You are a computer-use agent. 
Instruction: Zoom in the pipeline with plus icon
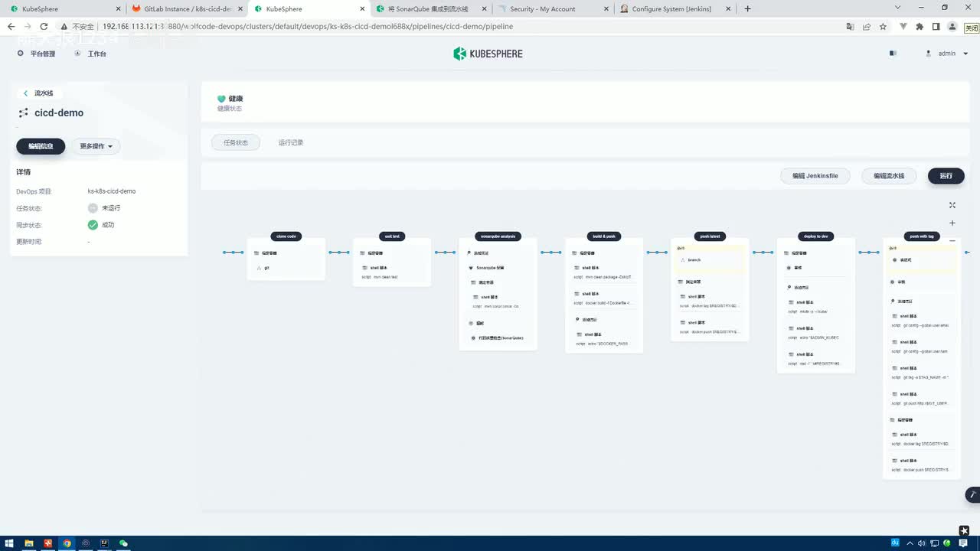[952, 223]
